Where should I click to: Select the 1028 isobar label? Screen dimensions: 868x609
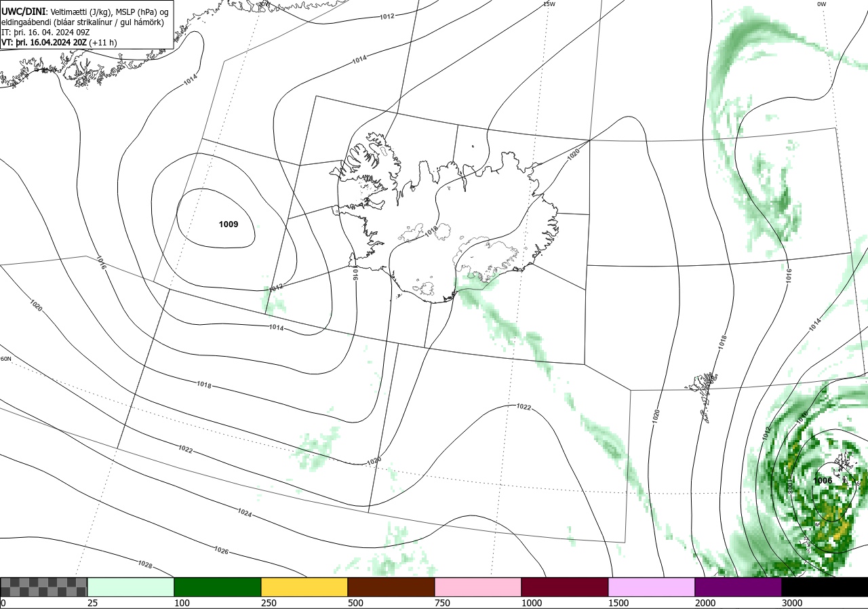[x=144, y=564]
